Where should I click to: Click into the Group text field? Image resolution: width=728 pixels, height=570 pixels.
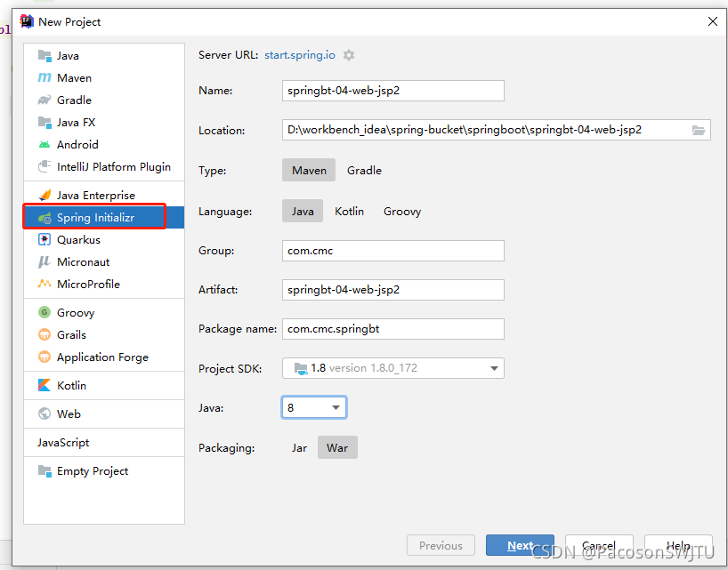pos(392,251)
